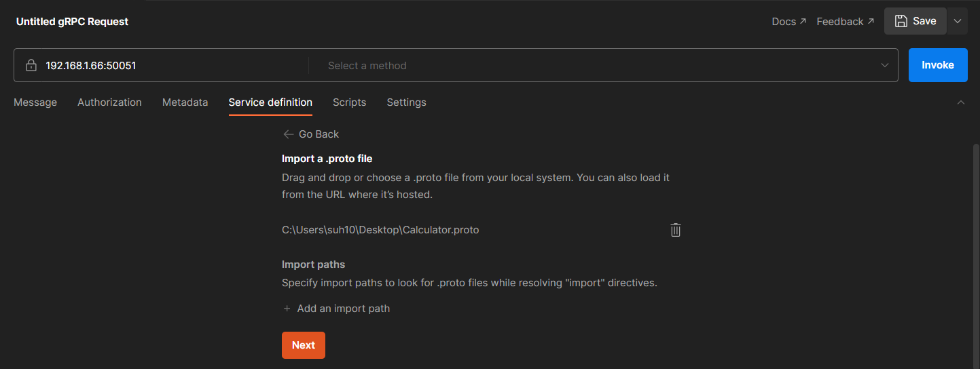
Task: Switch to the Message tab
Action: tap(35, 102)
